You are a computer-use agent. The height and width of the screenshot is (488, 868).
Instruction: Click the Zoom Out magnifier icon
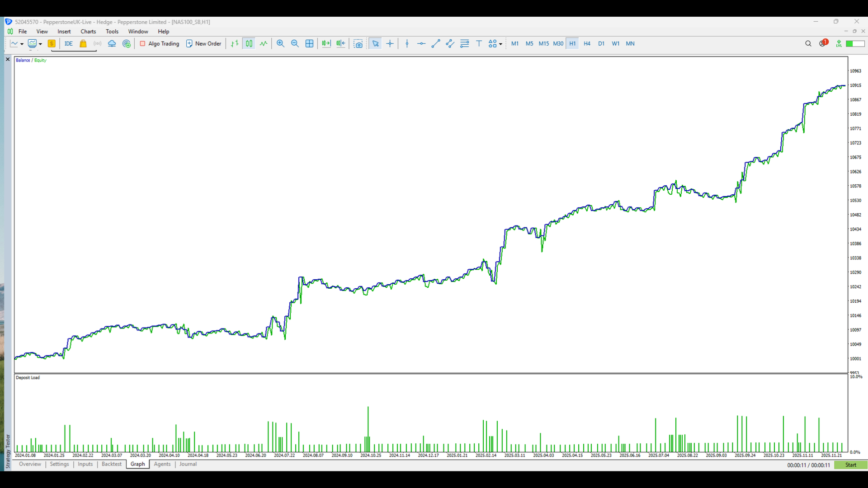295,43
